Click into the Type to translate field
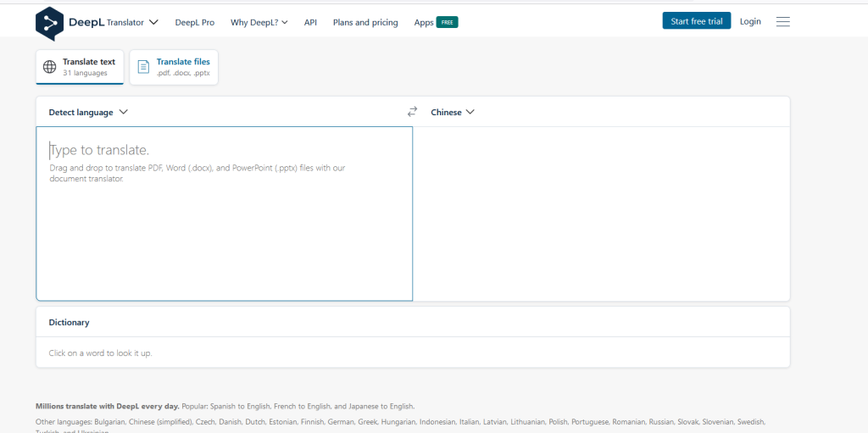This screenshot has width=868, height=433. pos(224,220)
